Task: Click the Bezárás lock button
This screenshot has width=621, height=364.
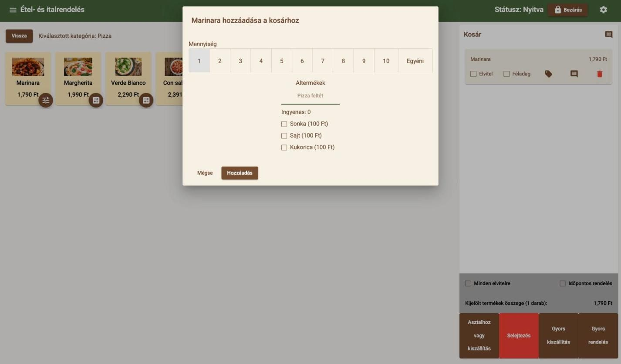Action: tap(568, 10)
